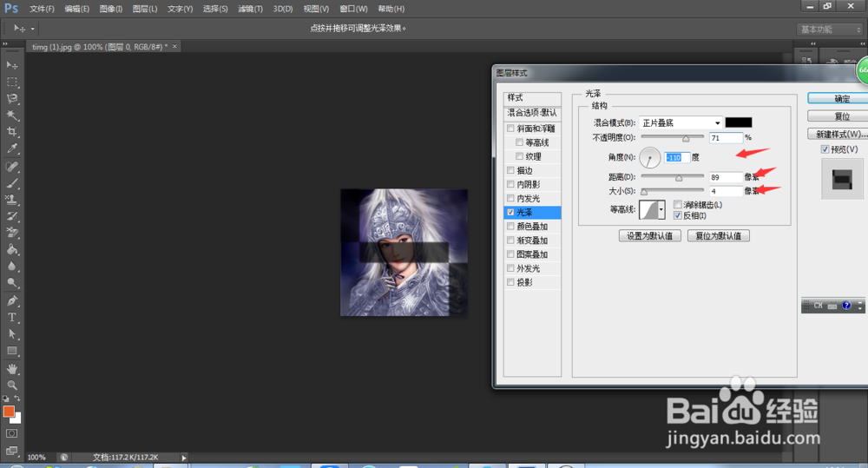Image resolution: width=868 pixels, height=468 pixels.
Task: Select the Rectangular Marquee tool
Action: point(11,82)
